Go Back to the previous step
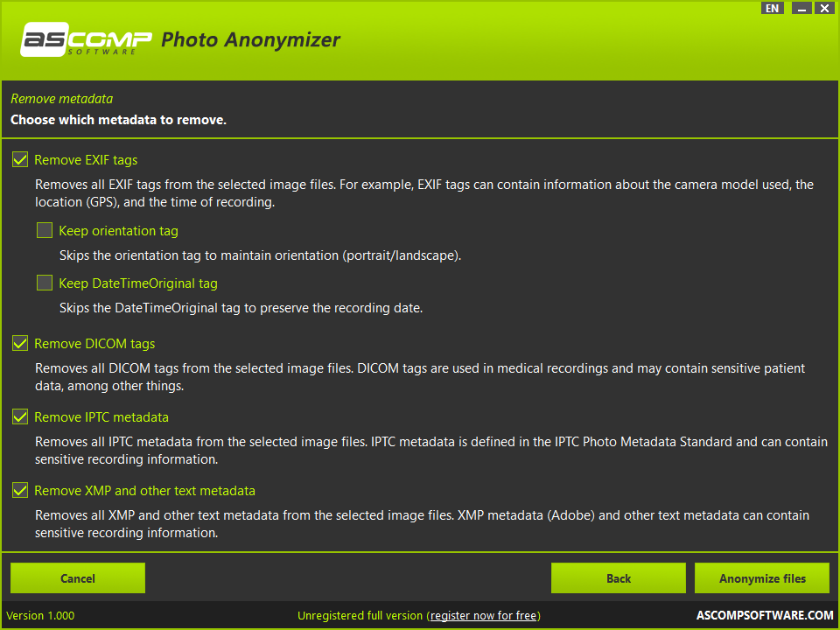The image size is (840, 630). [619, 578]
